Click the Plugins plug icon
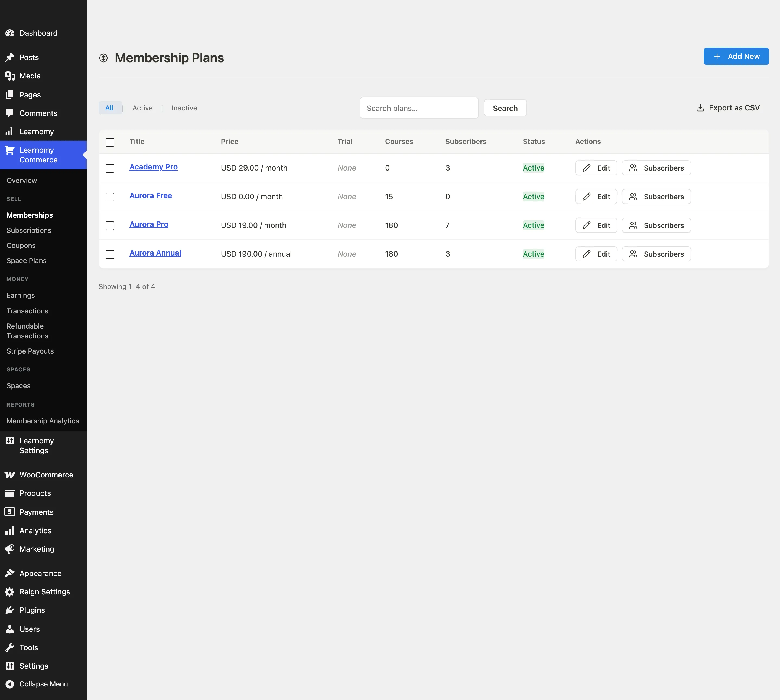780x700 pixels. (x=10, y=610)
